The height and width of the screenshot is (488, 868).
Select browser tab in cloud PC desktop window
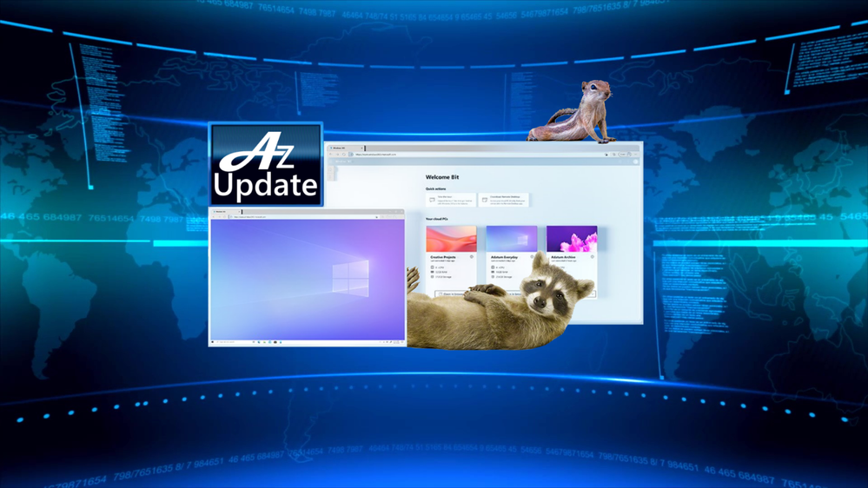click(227, 211)
